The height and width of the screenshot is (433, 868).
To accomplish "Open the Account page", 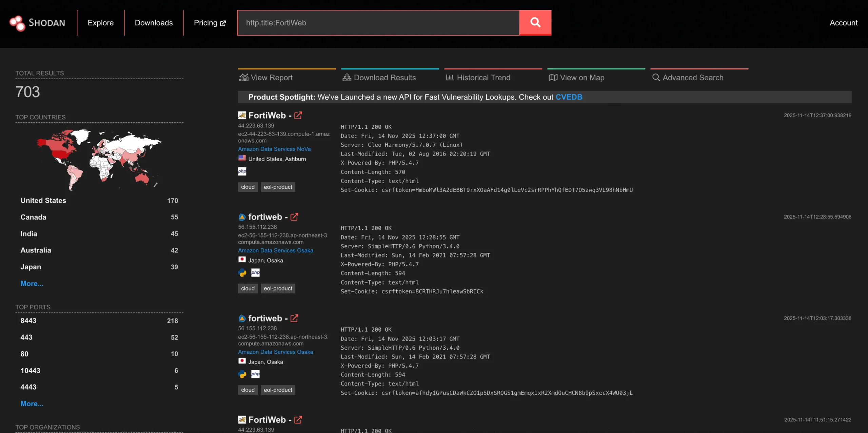I will pyautogui.click(x=843, y=23).
